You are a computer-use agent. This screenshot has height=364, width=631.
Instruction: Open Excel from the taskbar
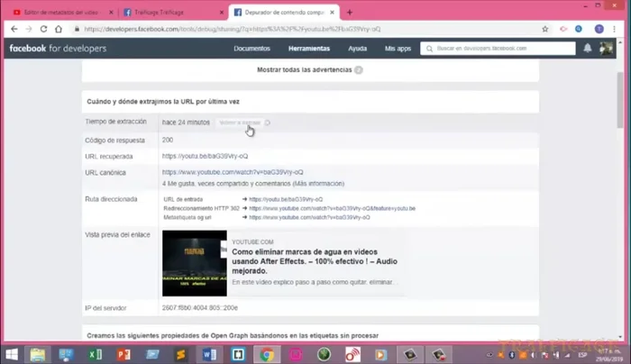click(95, 353)
